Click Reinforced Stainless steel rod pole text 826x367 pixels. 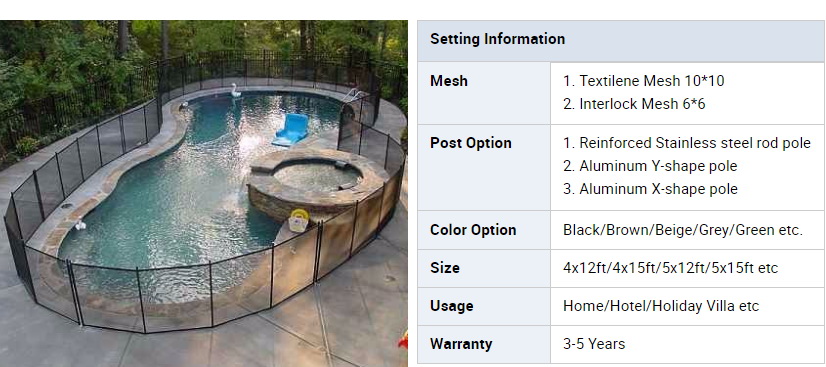(686, 143)
